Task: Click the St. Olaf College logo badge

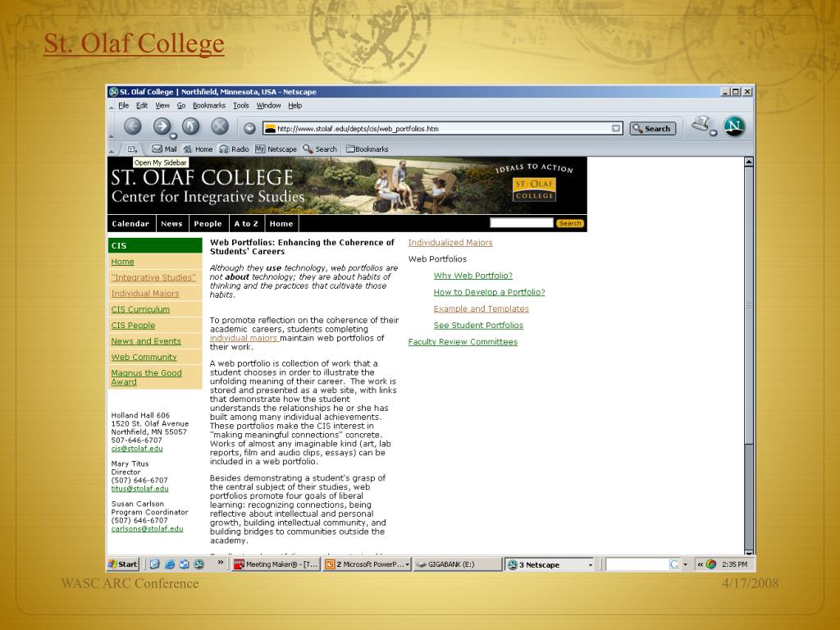Action: pos(534,189)
